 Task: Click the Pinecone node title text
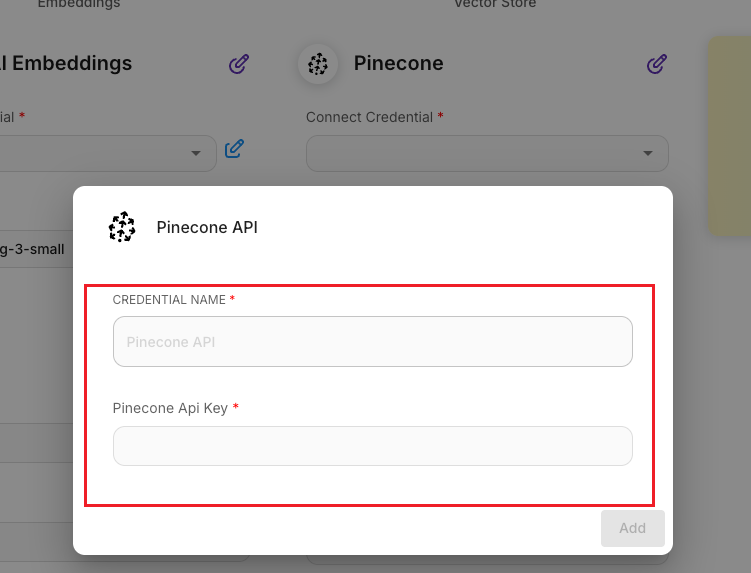(x=398, y=64)
